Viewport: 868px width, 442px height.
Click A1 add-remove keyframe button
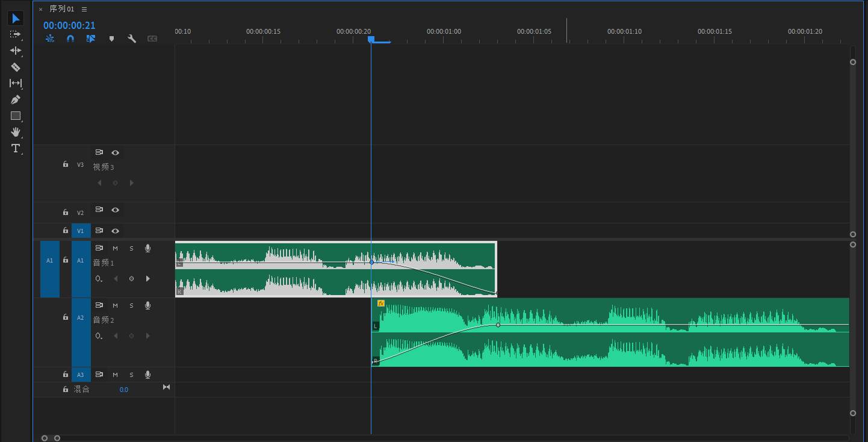click(x=131, y=279)
